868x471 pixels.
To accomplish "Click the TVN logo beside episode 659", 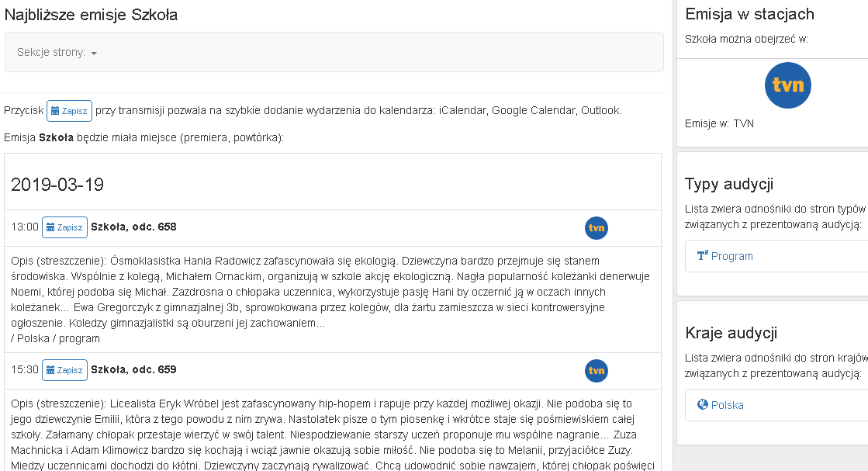I will [597, 371].
